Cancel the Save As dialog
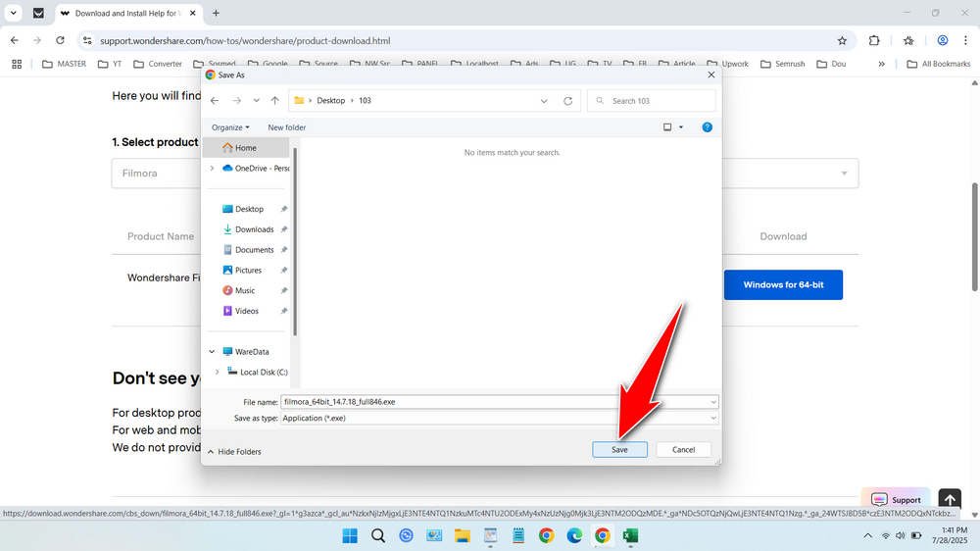This screenshot has width=980, height=551. pyautogui.click(x=683, y=450)
